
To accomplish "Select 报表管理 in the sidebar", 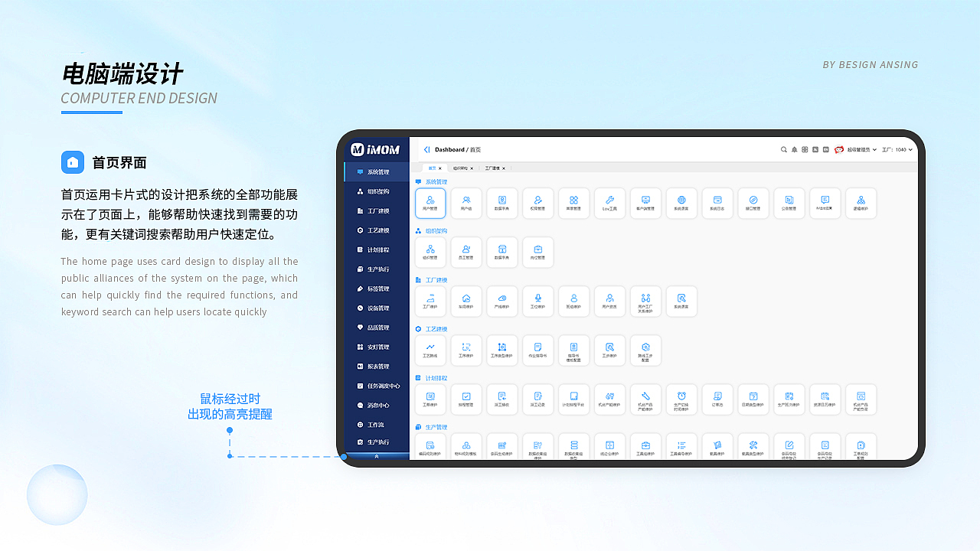I will [377, 367].
